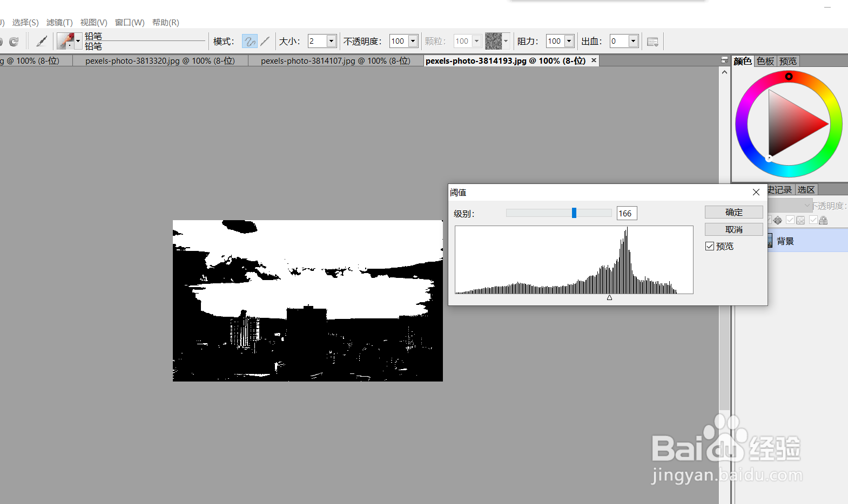Click the 级别 threshold level slider handle
Screen dimensions: 848x504
click(574, 213)
